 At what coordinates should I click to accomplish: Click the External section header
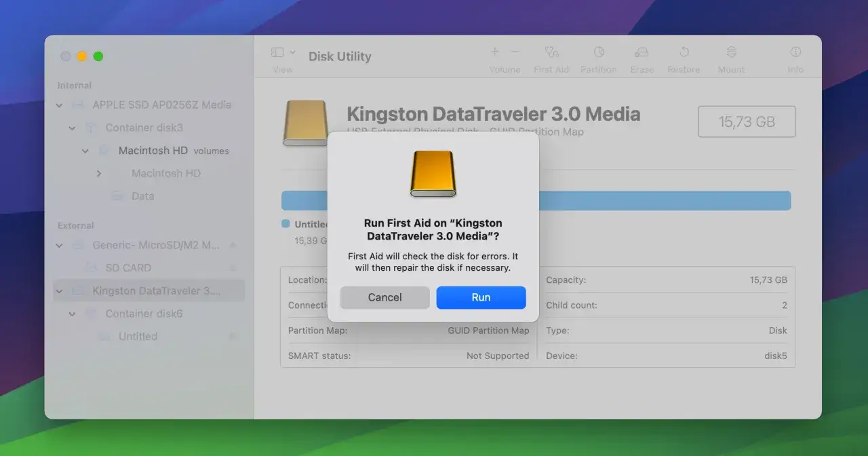(x=75, y=225)
